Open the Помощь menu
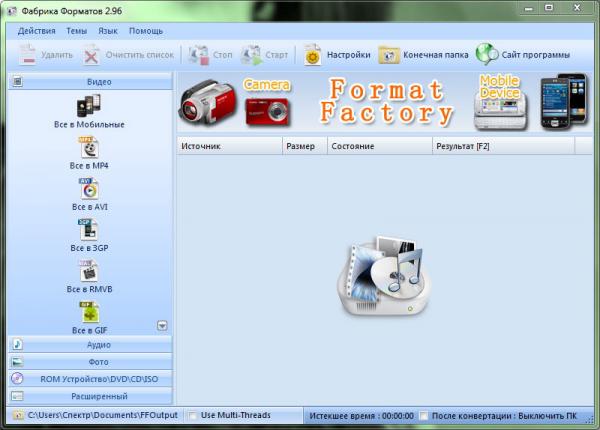This screenshot has height=430, width=600. (x=146, y=31)
